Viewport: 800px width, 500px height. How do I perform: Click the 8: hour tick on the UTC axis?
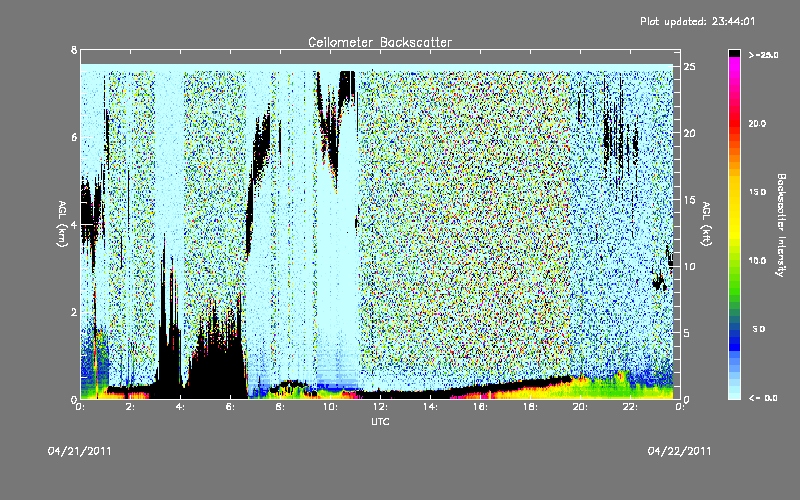point(281,407)
